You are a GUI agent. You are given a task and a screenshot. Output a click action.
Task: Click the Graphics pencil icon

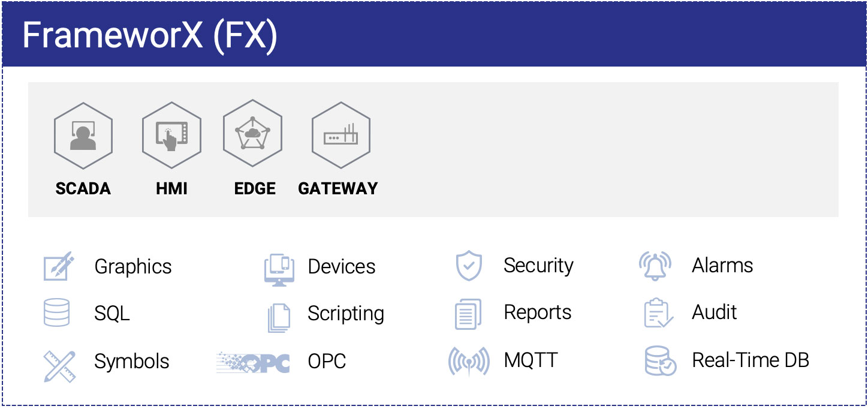[x=59, y=266]
